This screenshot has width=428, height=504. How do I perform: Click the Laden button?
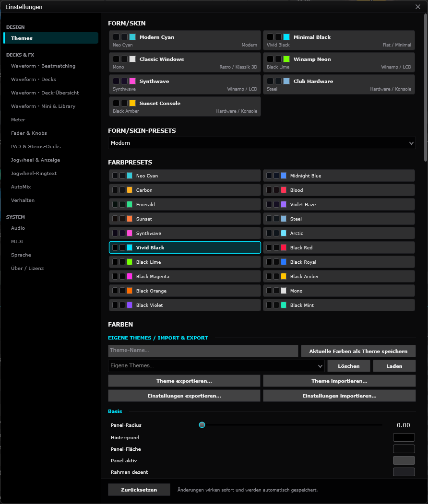pyautogui.click(x=394, y=366)
